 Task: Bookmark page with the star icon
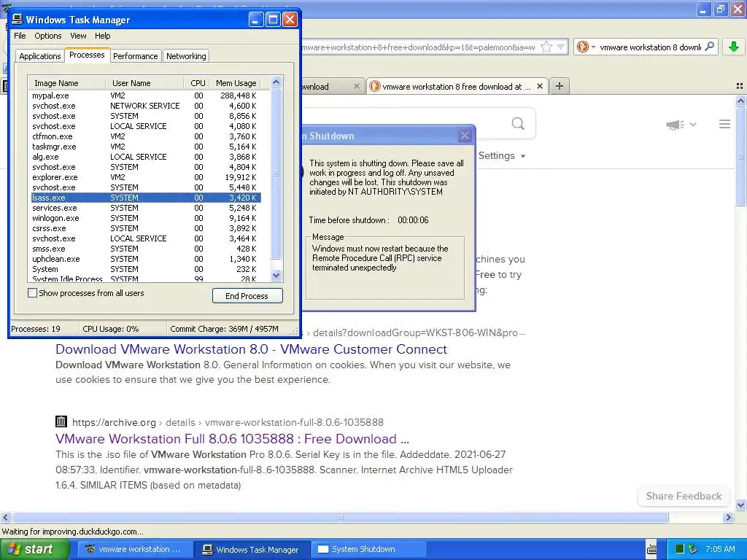point(547,47)
